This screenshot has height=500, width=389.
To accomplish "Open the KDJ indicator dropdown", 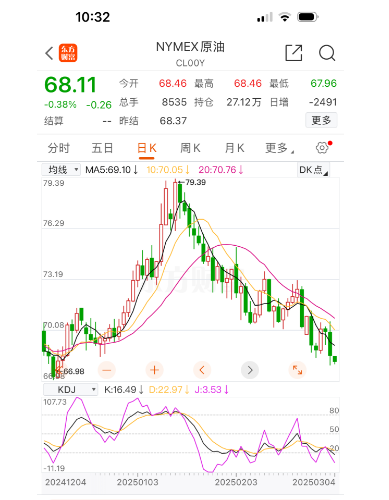I will (x=70, y=389).
